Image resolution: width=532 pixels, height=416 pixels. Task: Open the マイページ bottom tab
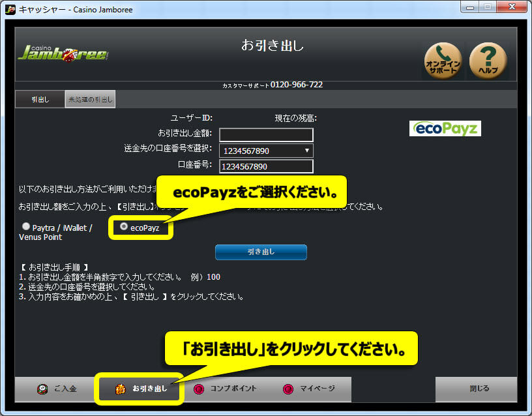pyautogui.click(x=309, y=389)
